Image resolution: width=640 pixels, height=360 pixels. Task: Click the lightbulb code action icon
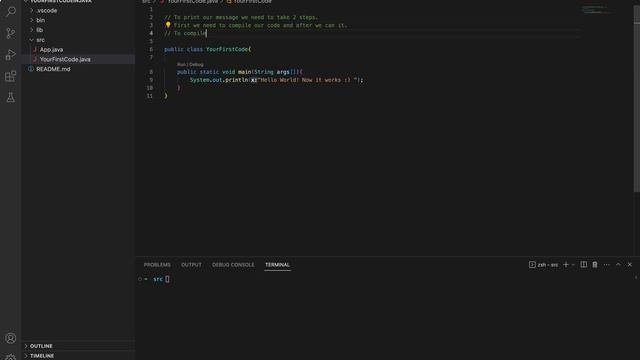(168, 25)
